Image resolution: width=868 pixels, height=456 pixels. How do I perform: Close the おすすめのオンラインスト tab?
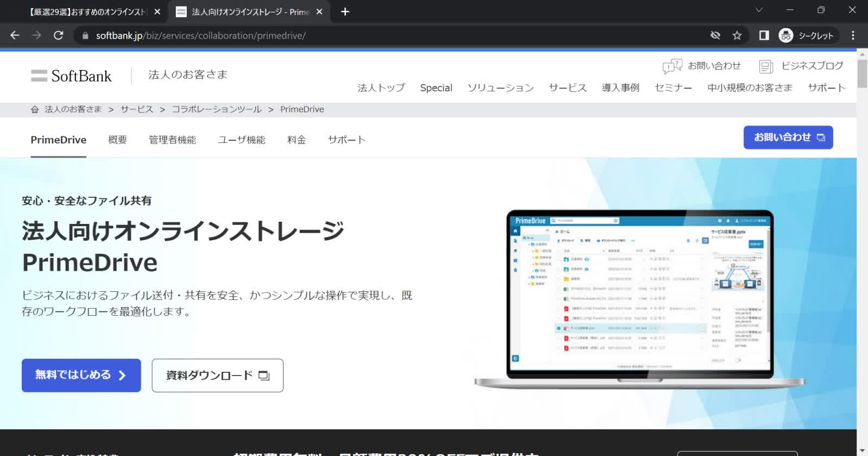(x=157, y=11)
